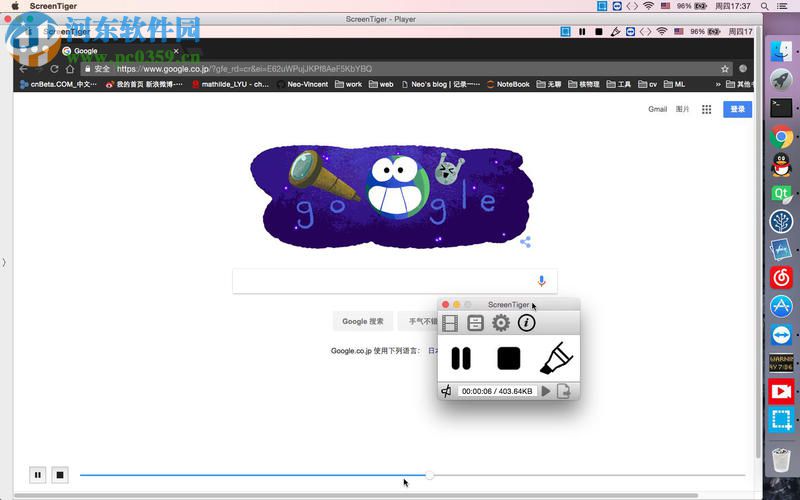This screenshot has height=500, width=800.
Task: Open Terminal from the Dock
Action: coord(781,108)
